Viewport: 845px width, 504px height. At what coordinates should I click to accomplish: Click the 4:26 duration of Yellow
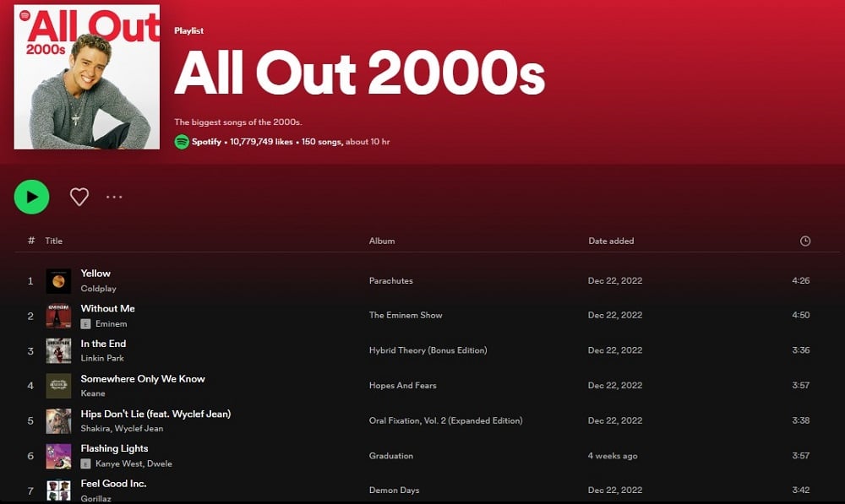(801, 280)
